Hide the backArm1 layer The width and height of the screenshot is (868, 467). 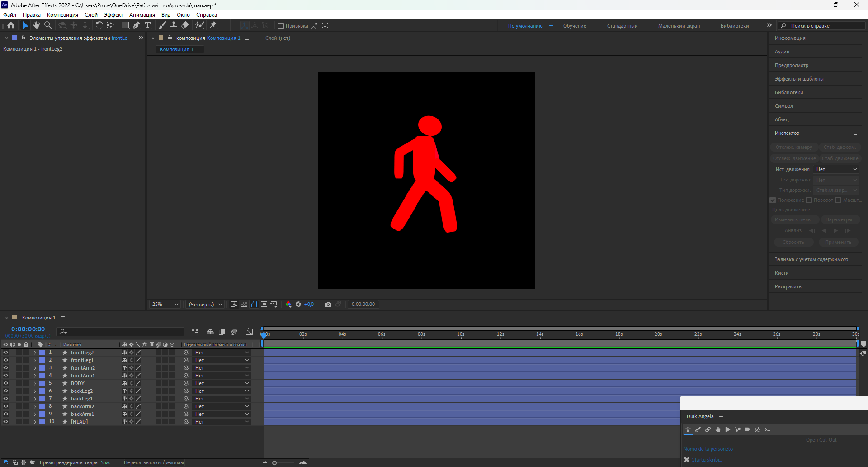[6, 414]
